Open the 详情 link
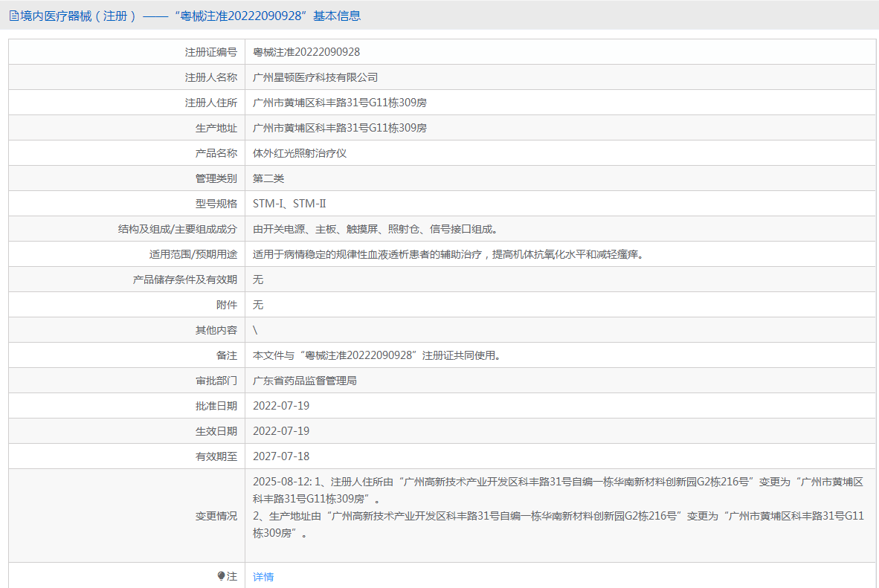The width and height of the screenshot is (879, 588). (263, 576)
